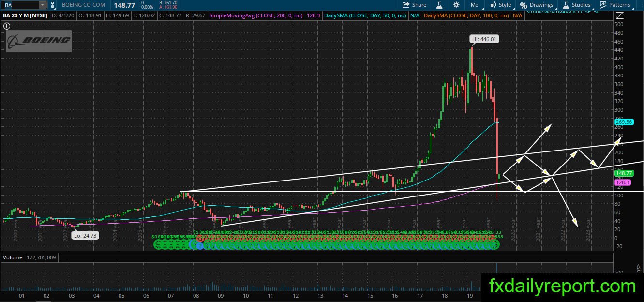Image resolution: width=644 pixels, height=302 pixels.
Task: Click the BA 20 Y M [NYSE] label
Action: coord(25,15)
